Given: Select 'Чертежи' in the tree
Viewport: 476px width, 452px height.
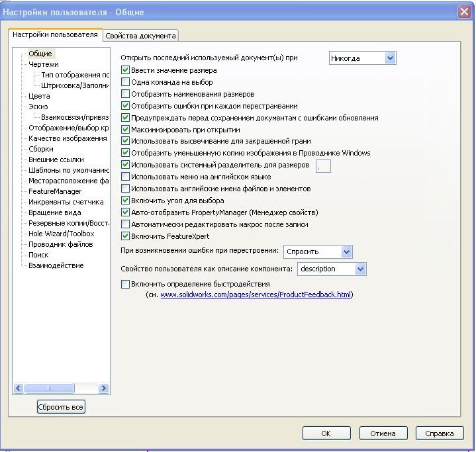Looking at the screenshot, I should point(44,64).
